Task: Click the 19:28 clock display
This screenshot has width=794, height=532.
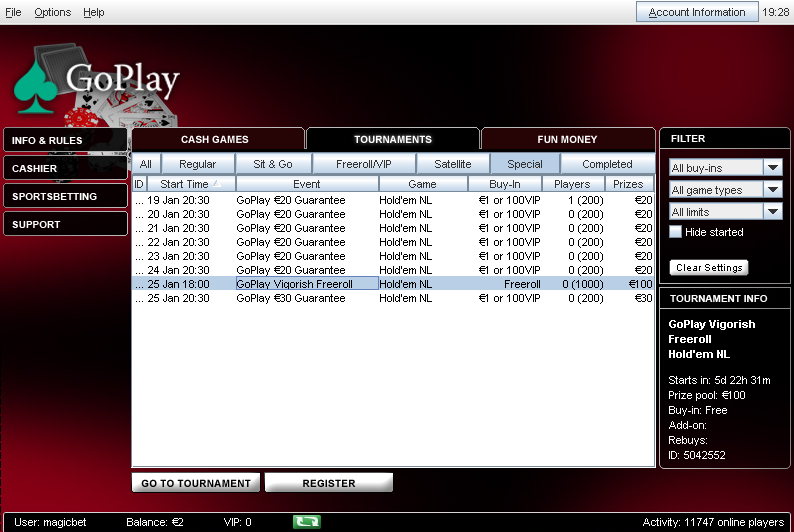Action: click(776, 12)
